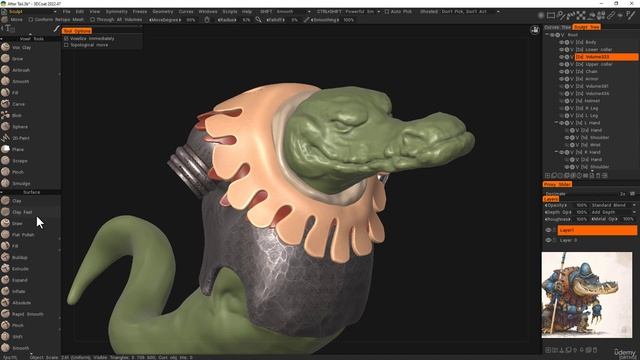
Task: Open the File menu
Action: [67, 12]
